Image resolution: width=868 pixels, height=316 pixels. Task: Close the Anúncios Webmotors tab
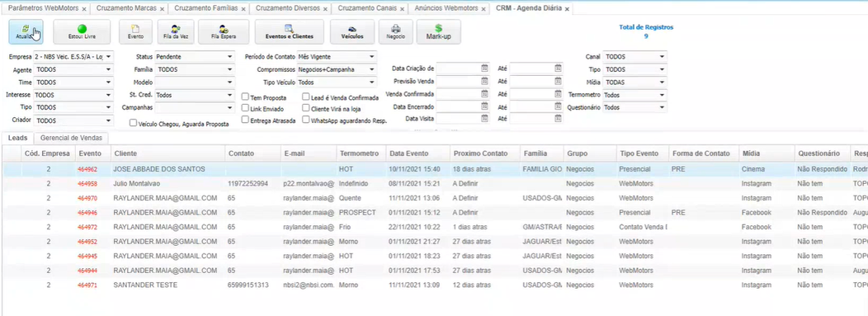pos(484,9)
